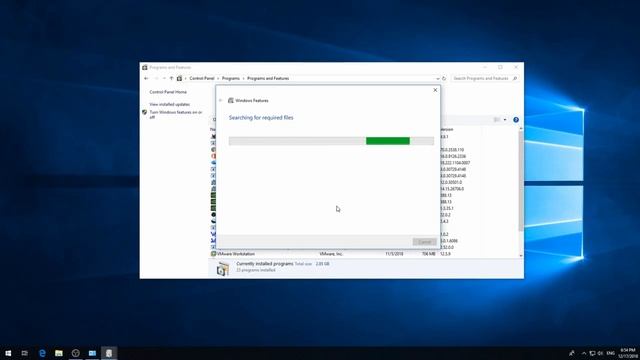Open Turn Windows features on or off
The image size is (640, 360).
[x=176, y=115]
